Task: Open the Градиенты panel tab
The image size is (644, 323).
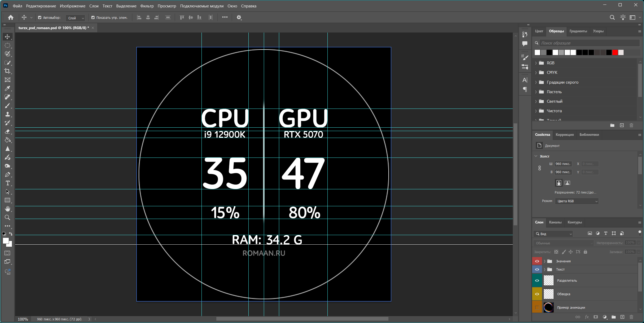Action: pos(578,31)
